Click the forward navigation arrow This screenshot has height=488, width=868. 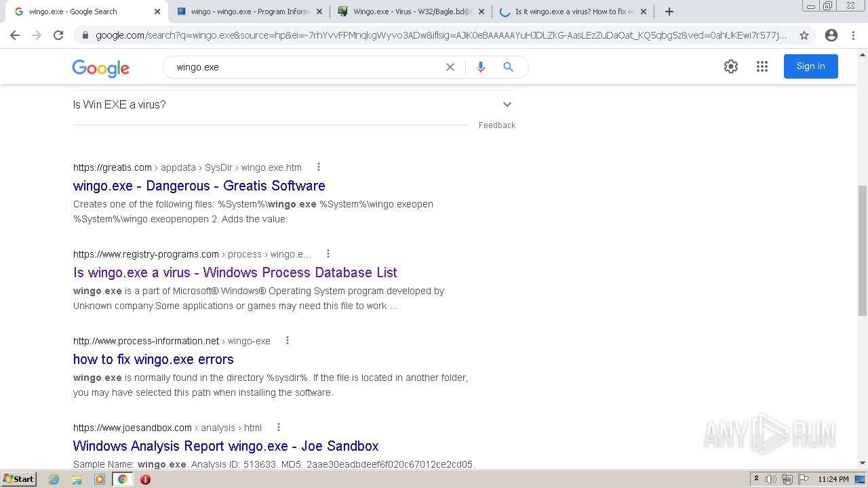coord(37,35)
